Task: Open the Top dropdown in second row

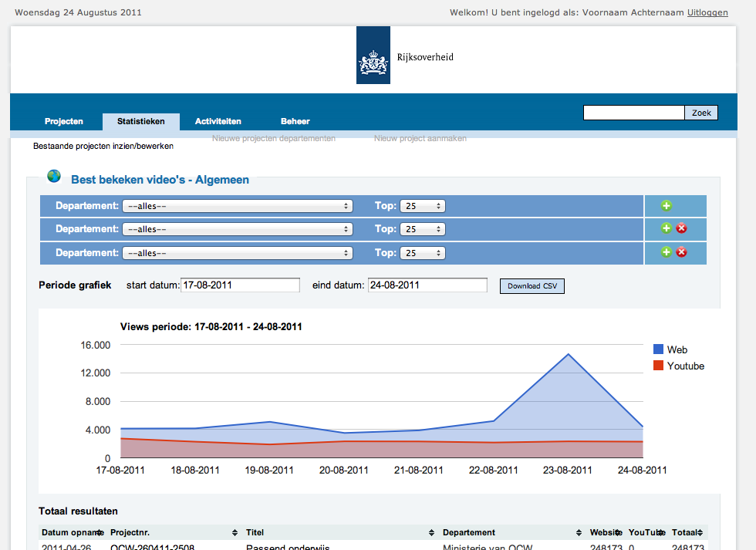Action: (x=424, y=229)
